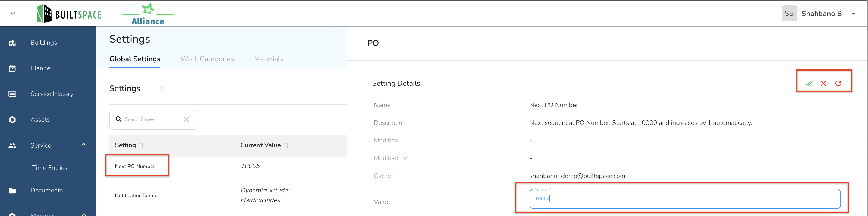
Task: Switch to the Global Settings tab
Action: pyautogui.click(x=135, y=59)
